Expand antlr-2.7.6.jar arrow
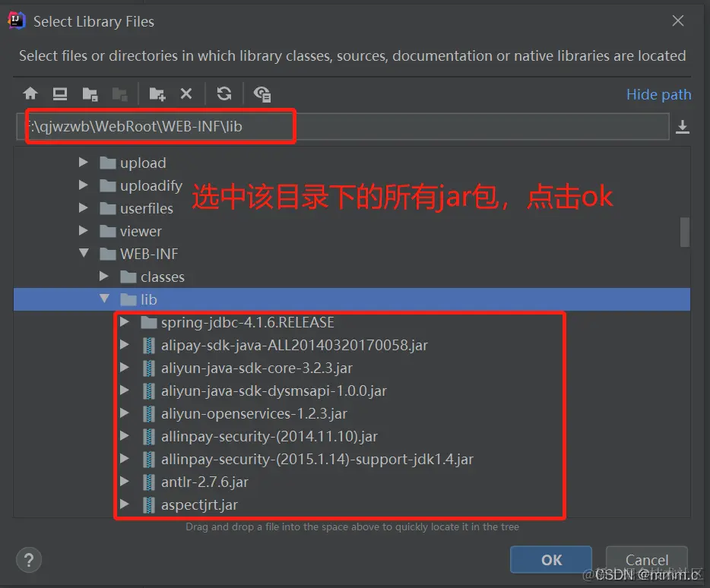The width and height of the screenshot is (710, 588). click(125, 481)
